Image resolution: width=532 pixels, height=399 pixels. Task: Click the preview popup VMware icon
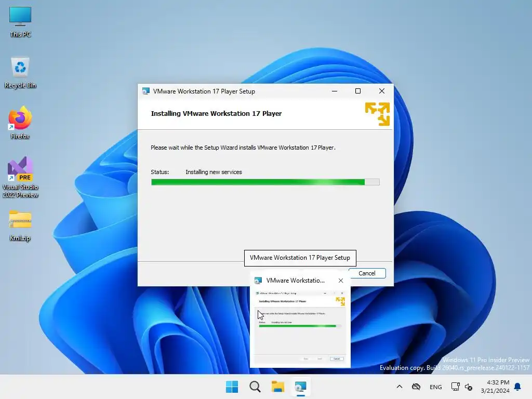pyautogui.click(x=258, y=281)
